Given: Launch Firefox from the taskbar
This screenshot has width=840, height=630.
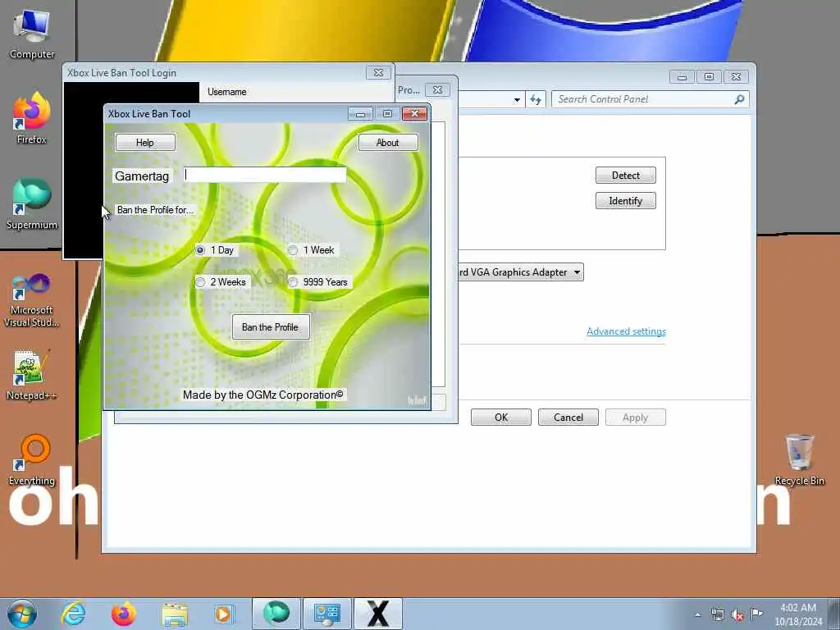Looking at the screenshot, I should (x=123, y=614).
